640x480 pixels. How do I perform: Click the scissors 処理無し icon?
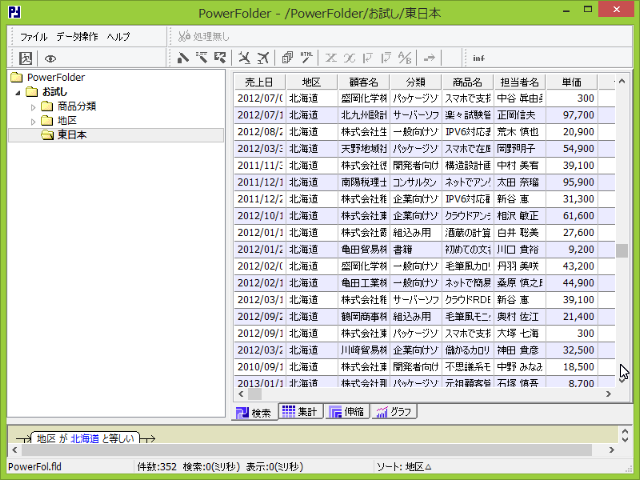click(184, 36)
